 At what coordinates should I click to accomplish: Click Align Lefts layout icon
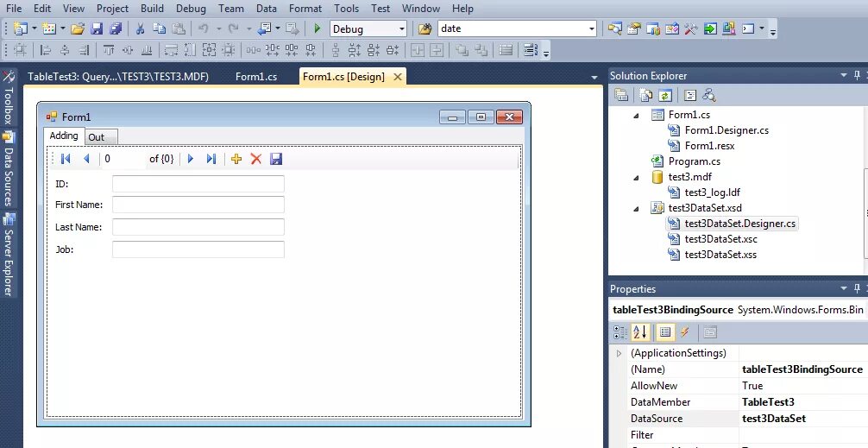[x=46, y=50]
